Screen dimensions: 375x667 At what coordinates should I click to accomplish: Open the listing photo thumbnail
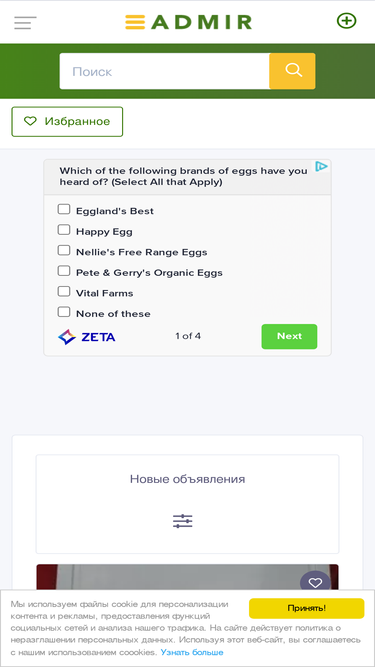coord(188,577)
